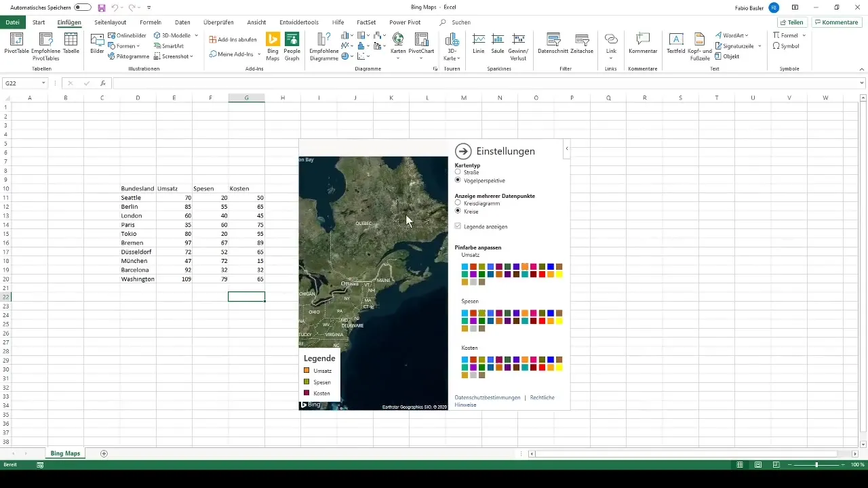Insert a Link

point(611,45)
